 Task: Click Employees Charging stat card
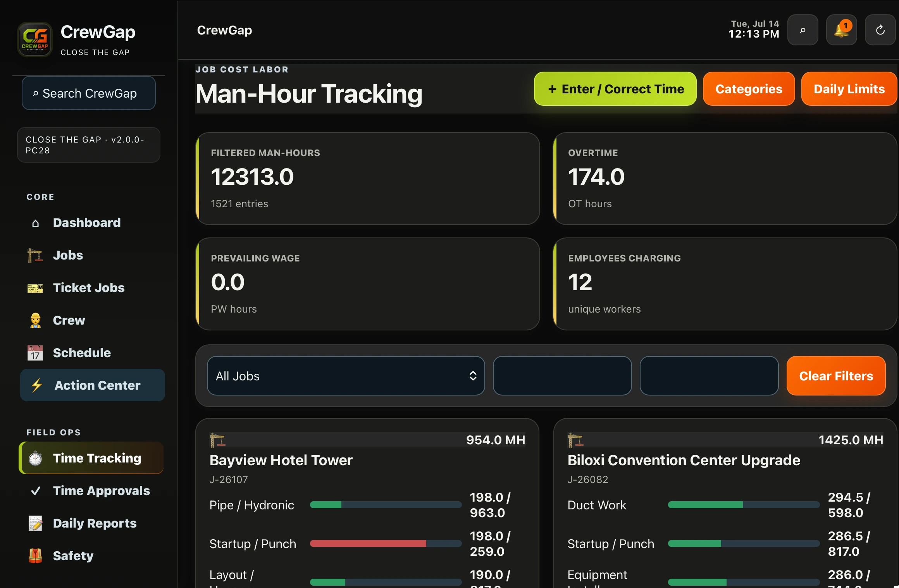coord(725,284)
